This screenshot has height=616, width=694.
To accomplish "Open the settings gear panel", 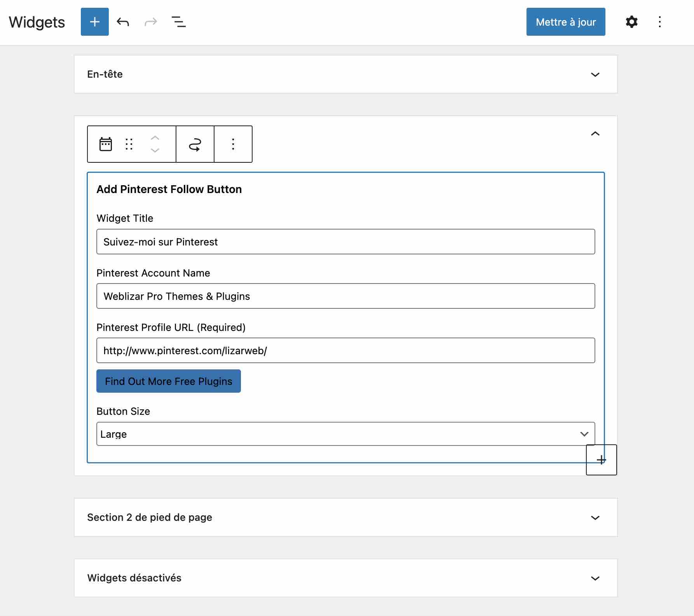I will click(x=632, y=22).
